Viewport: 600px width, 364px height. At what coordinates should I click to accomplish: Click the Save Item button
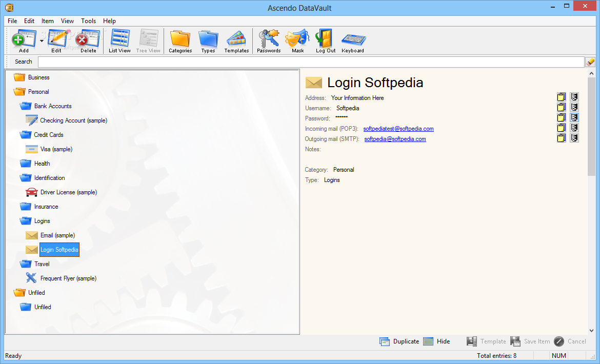(530, 341)
